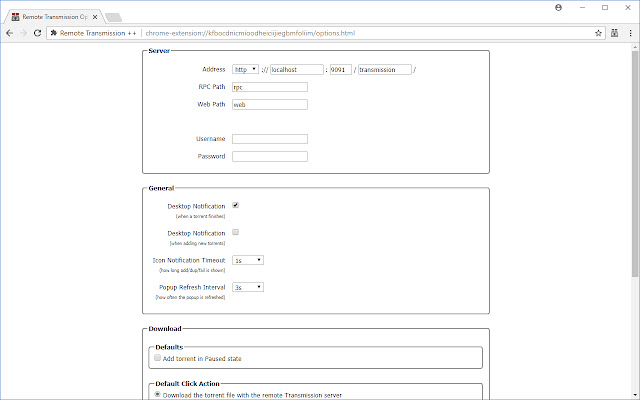640x400 pixels.
Task: Edit the 9091 port field
Action: pos(341,70)
